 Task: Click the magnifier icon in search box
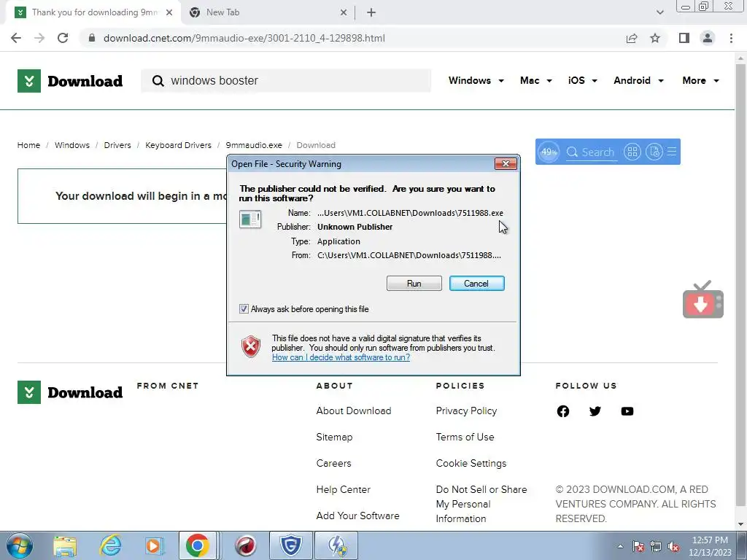(158, 81)
